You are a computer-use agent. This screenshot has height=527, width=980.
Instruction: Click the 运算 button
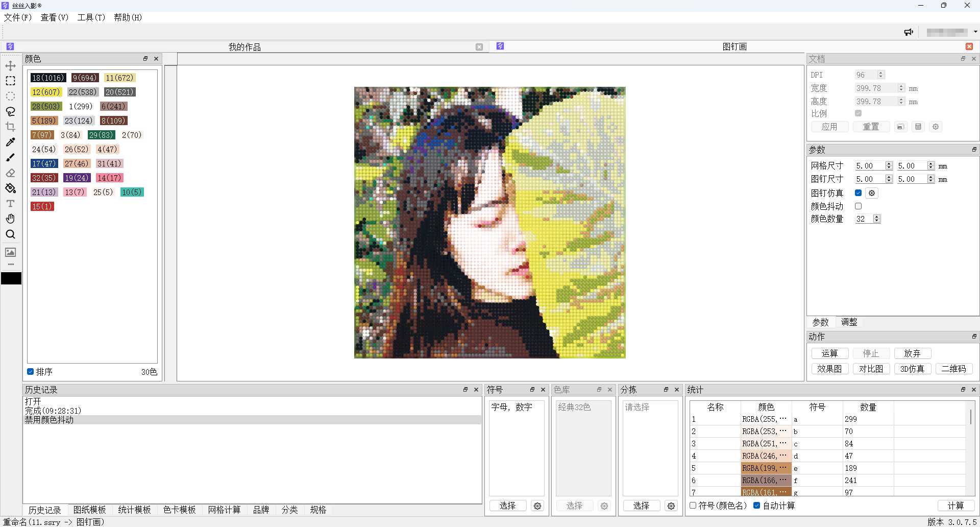click(829, 353)
